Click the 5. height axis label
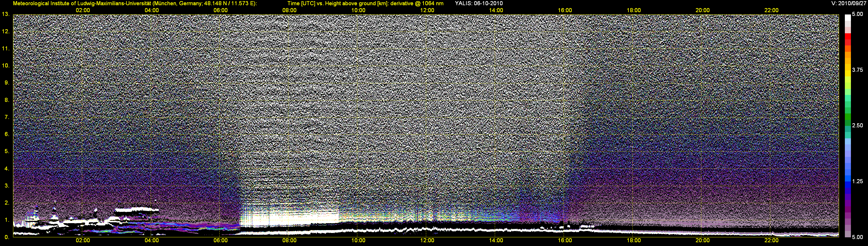868x246 pixels. tap(7, 151)
